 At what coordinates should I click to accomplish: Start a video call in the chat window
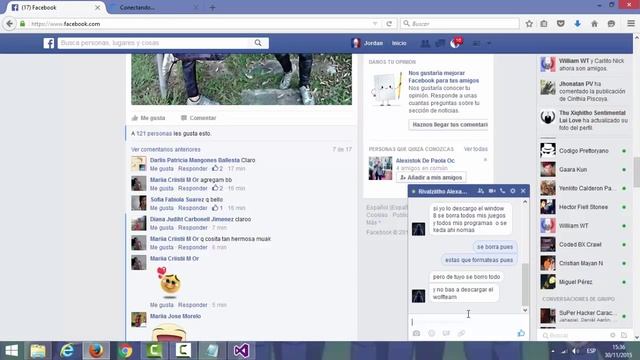click(492, 191)
